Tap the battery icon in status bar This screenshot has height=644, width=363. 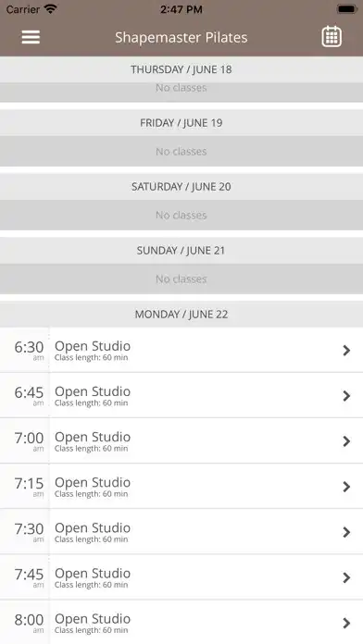coord(346,9)
